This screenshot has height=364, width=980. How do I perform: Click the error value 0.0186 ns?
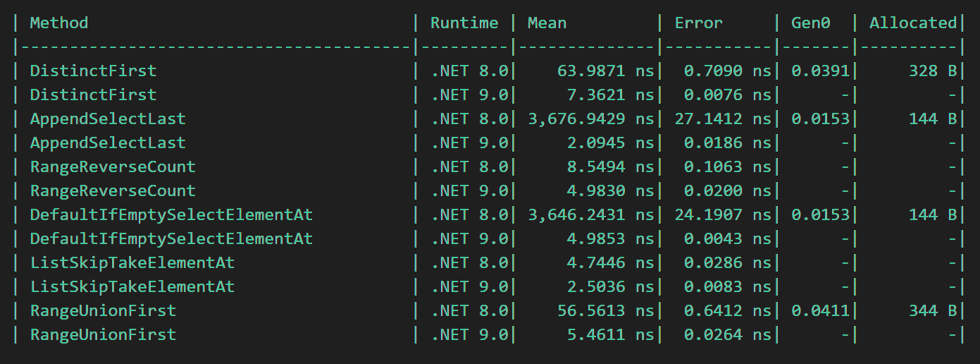click(728, 142)
